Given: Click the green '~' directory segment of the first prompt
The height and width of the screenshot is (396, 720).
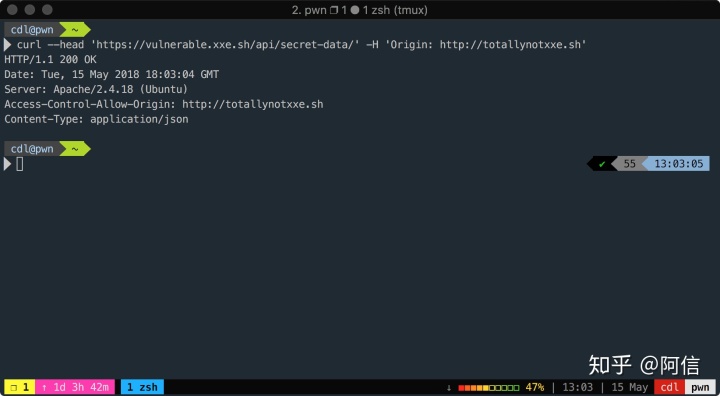Looking at the screenshot, I should [74, 30].
